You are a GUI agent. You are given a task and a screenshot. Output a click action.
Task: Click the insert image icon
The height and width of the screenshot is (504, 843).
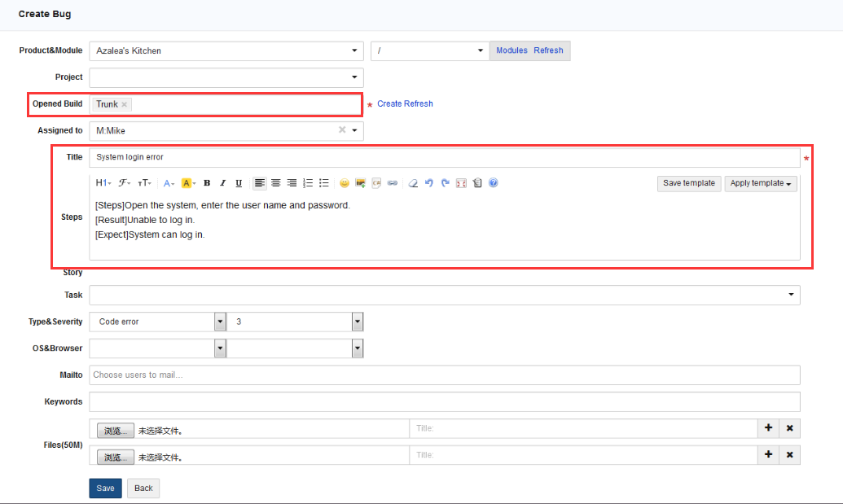pyautogui.click(x=360, y=183)
